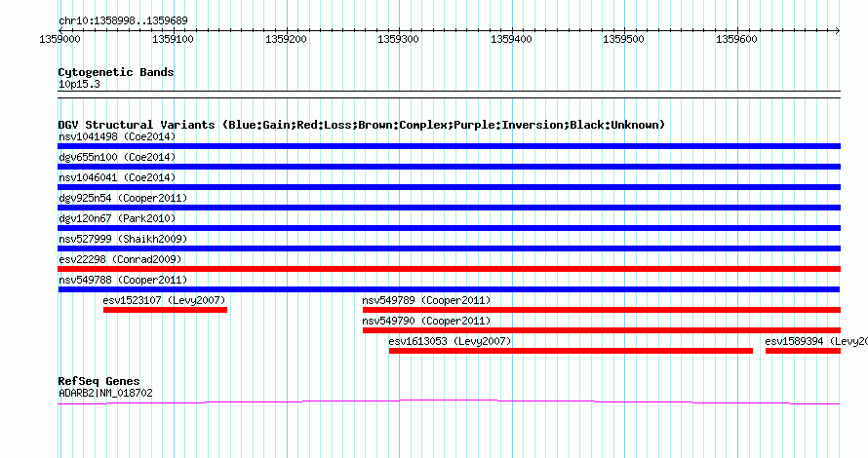Click ruler position 1359100
868x458 pixels.
point(173,39)
